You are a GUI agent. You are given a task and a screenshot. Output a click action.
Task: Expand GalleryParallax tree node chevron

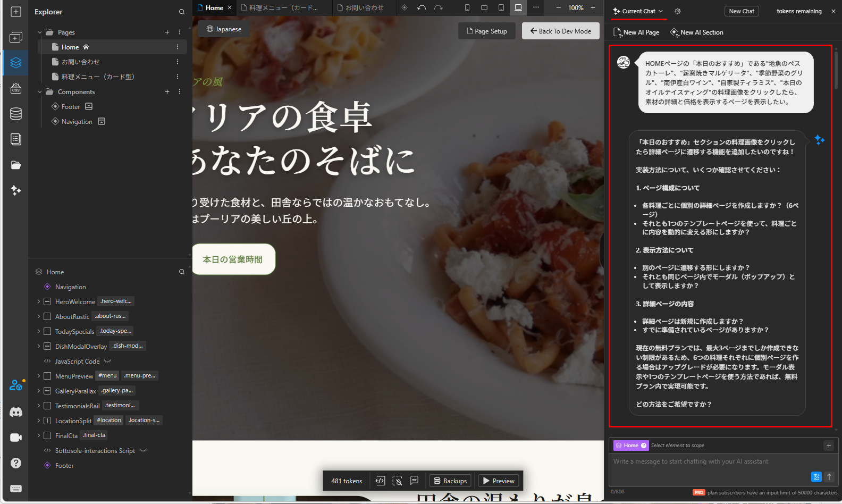pyautogui.click(x=39, y=391)
